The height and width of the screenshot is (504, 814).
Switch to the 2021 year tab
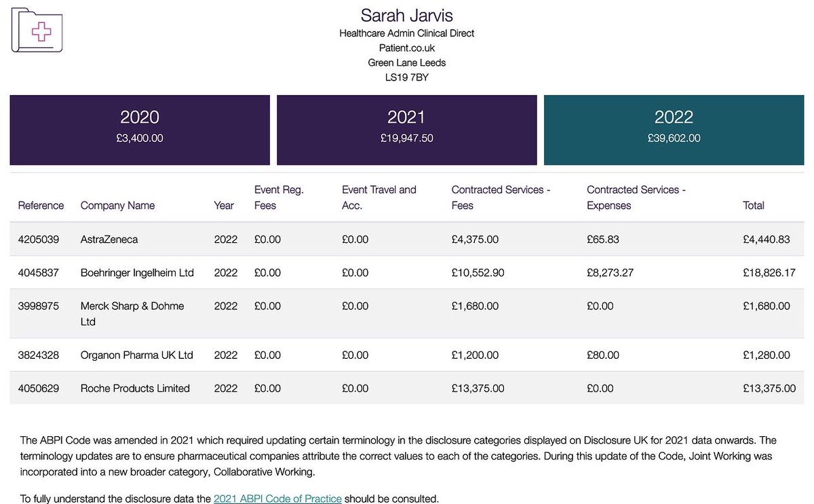pos(406,129)
